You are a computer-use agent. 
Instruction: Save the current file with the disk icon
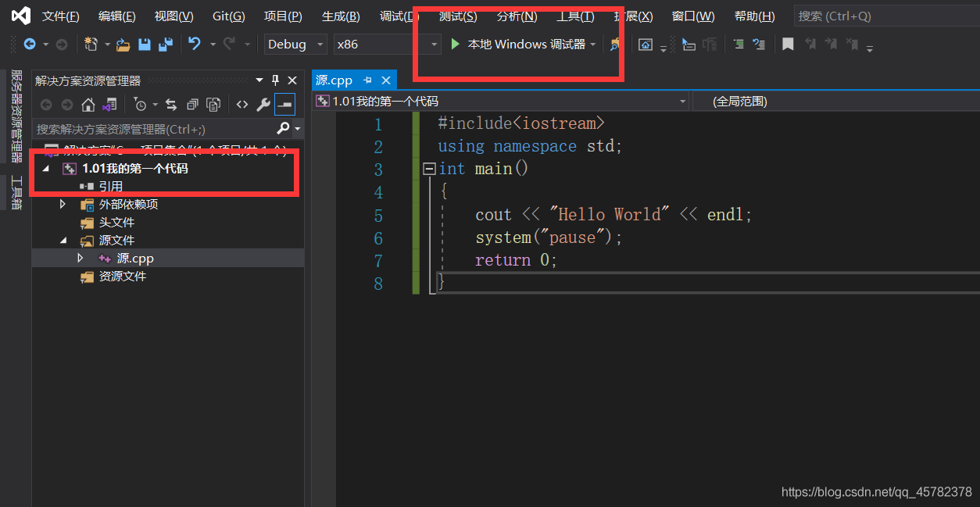[145, 45]
